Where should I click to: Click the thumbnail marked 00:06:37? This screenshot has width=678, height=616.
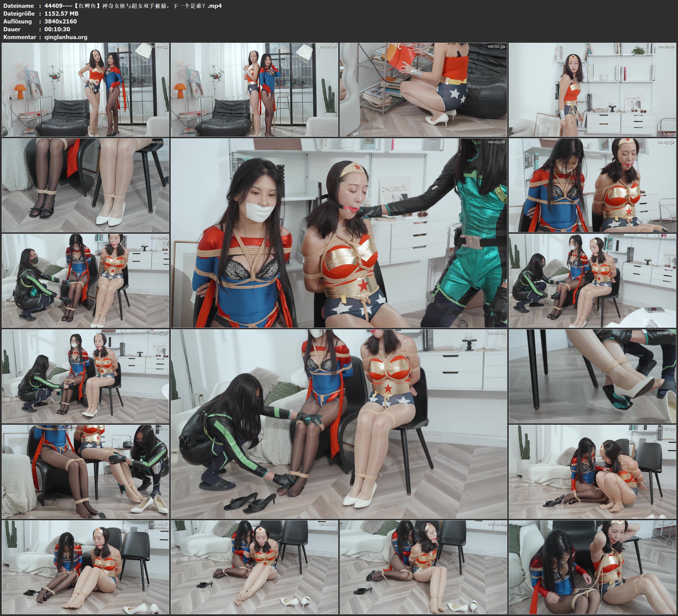click(592, 376)
